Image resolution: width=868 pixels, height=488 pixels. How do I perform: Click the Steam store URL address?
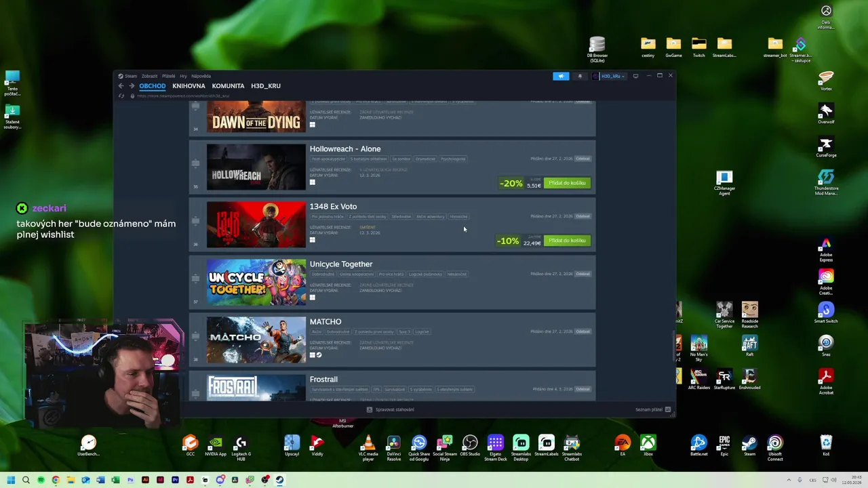point(183,96)
